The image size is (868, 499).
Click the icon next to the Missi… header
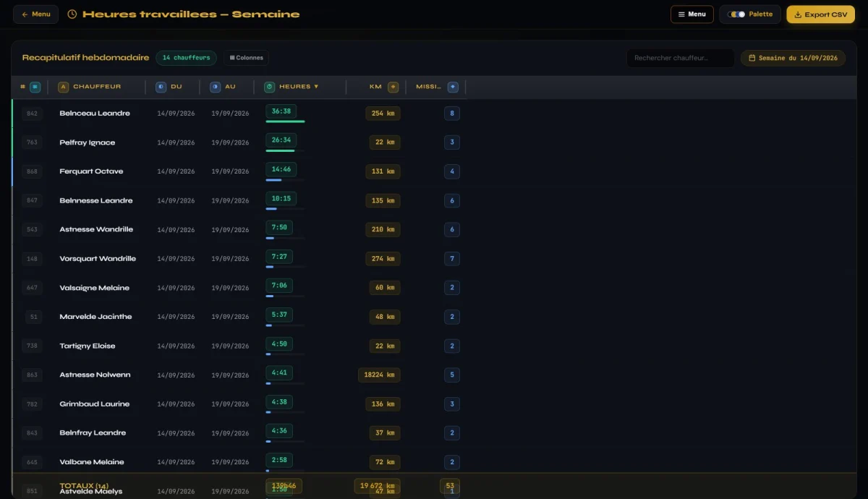point(453,87)
